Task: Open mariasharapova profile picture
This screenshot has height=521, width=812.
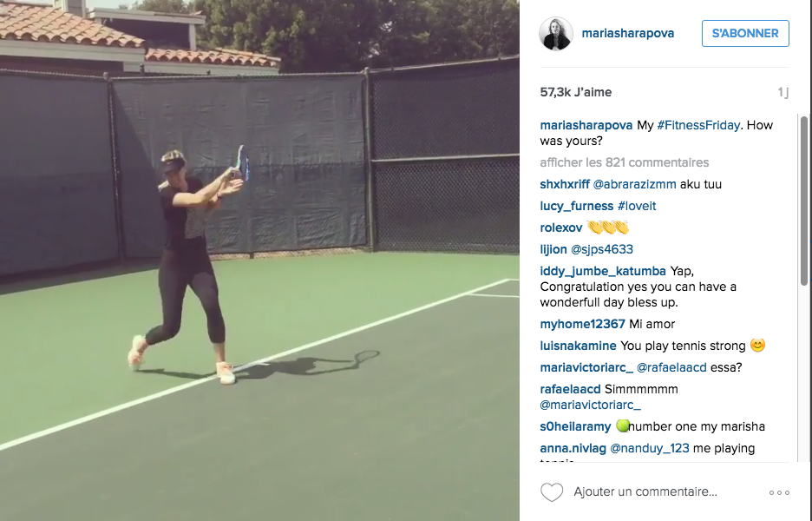Action: point(556,34)
